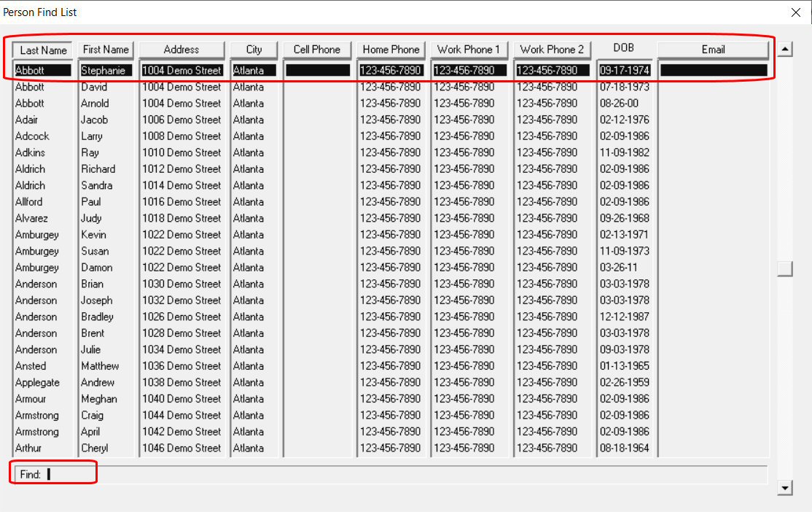Image resolution: width=812 pixels, height=512 pixels.
Task: Click DOB value 11-09-1982
Action: pos(625,153)
